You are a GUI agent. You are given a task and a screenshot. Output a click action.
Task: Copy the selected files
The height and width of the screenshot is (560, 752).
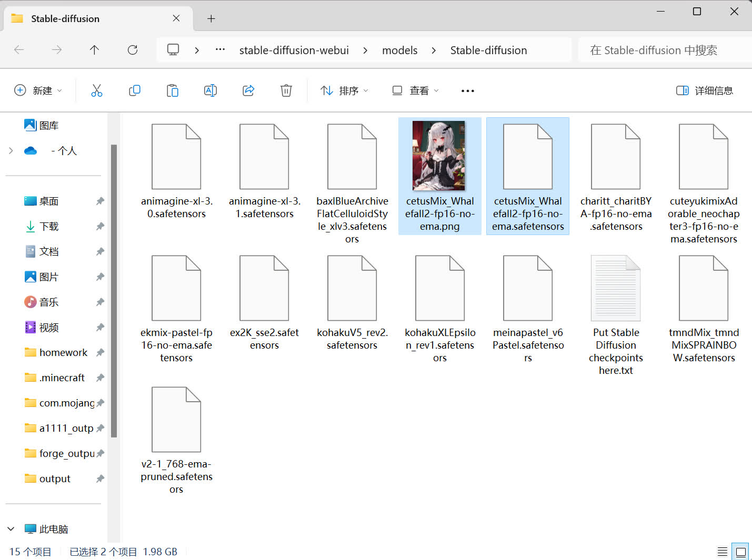coord(135,90)
